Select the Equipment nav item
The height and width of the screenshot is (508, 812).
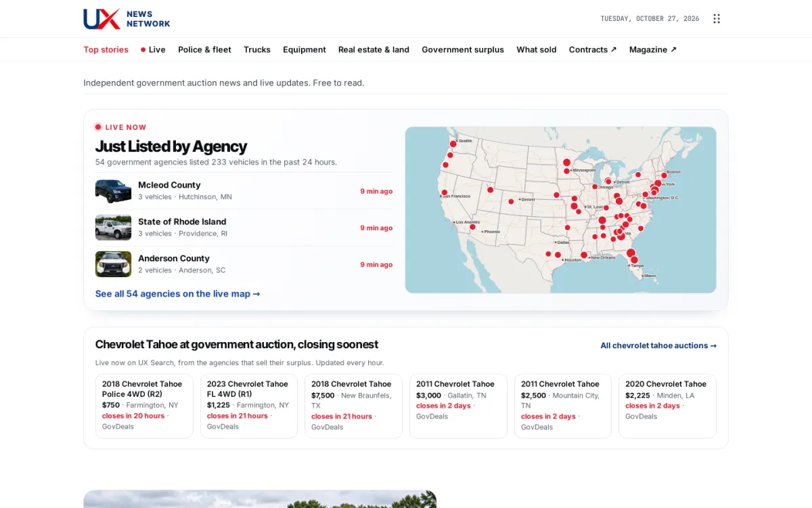(304, 49)
